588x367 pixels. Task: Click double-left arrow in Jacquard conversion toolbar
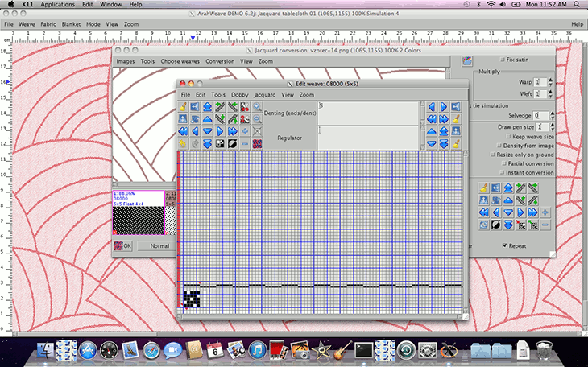click(x=484, y=212)
